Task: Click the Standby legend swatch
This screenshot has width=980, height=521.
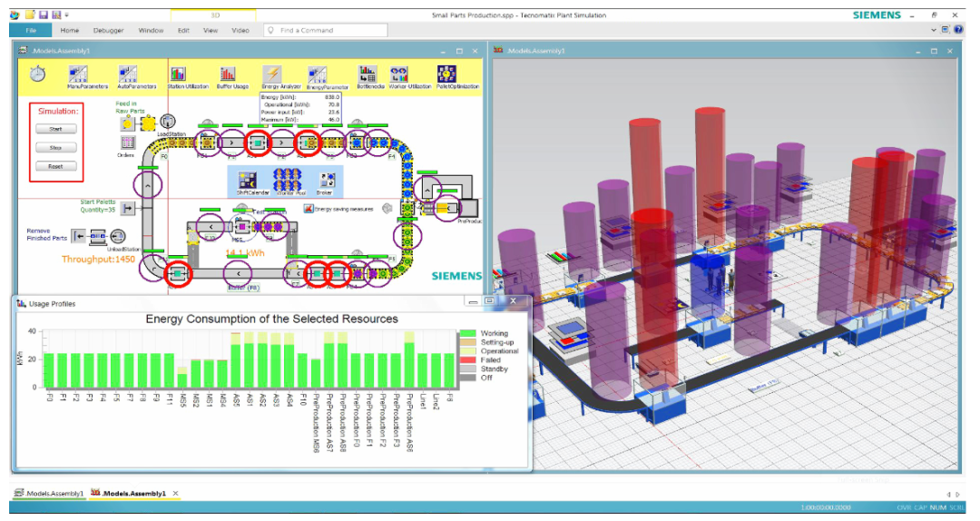Action: click(x=467, y=369)
